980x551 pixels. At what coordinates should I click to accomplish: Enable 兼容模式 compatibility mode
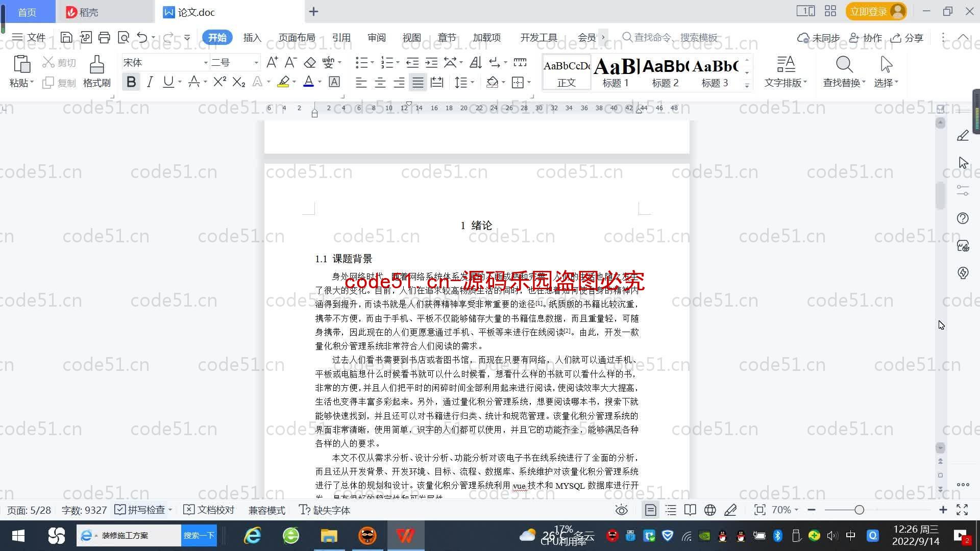[266, 510]
